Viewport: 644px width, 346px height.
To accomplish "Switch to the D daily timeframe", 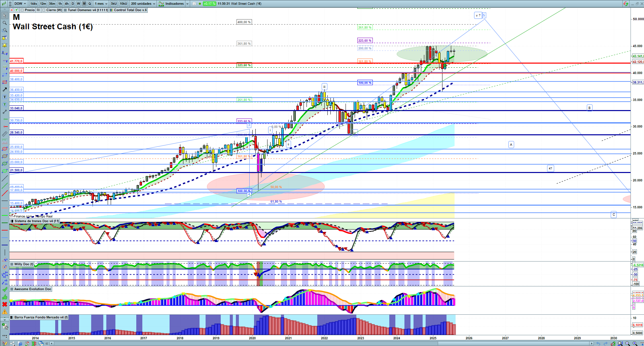I will tap(73, 4).
